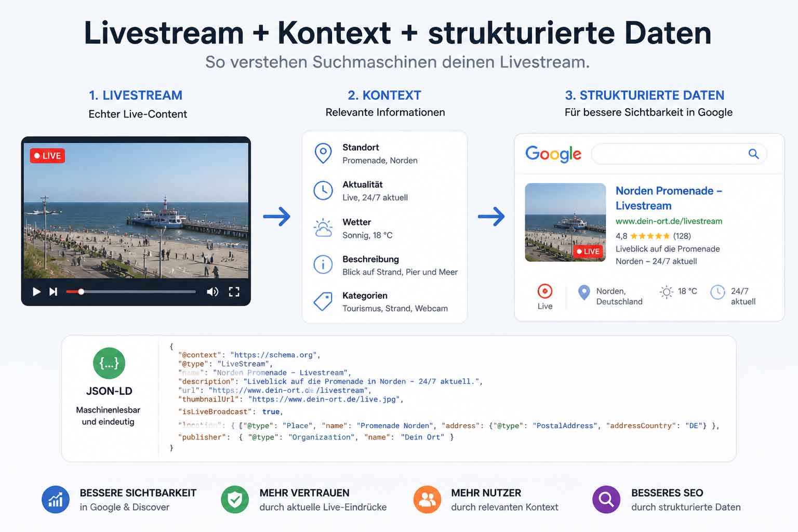
Task: Mute the livestream via speaker icon
Action: click(x=212, y=291)
